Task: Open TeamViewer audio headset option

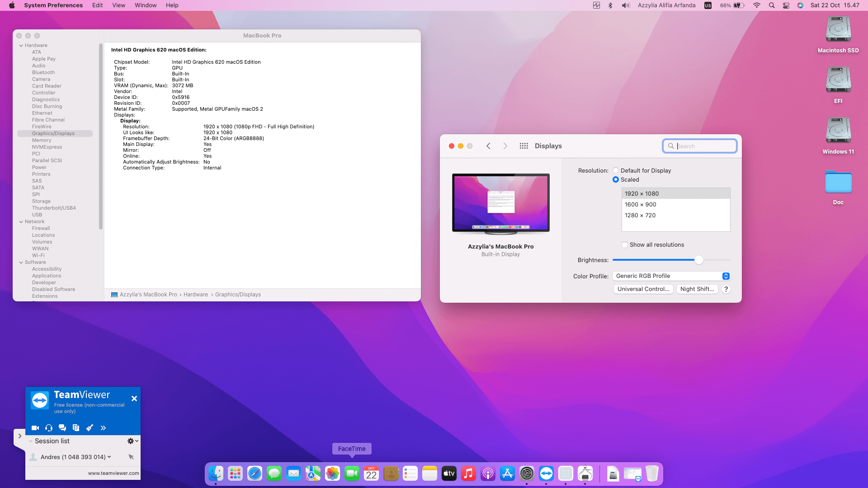Action: tap(49, 428)
